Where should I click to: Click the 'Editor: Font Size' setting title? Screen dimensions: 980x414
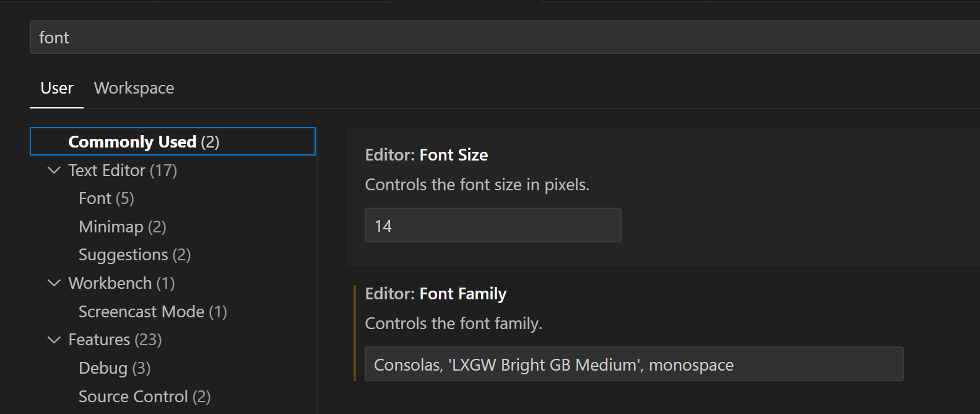coord(427,155)
